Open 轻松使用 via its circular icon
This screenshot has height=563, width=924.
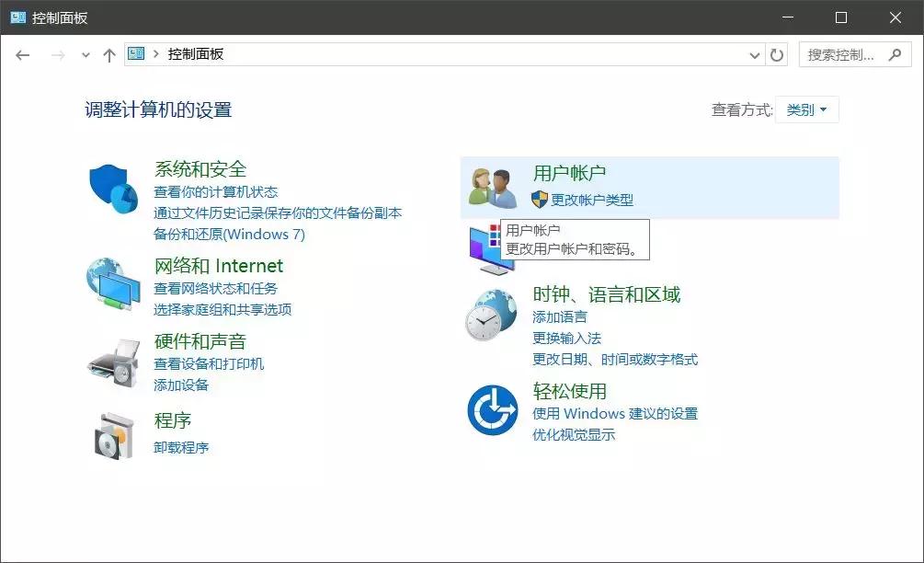click(x=492, y=410)
